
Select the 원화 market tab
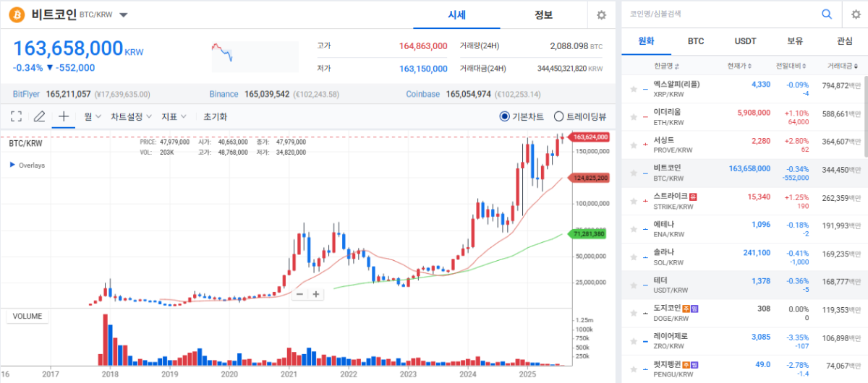pyautogui.click(x=647, y=41)
